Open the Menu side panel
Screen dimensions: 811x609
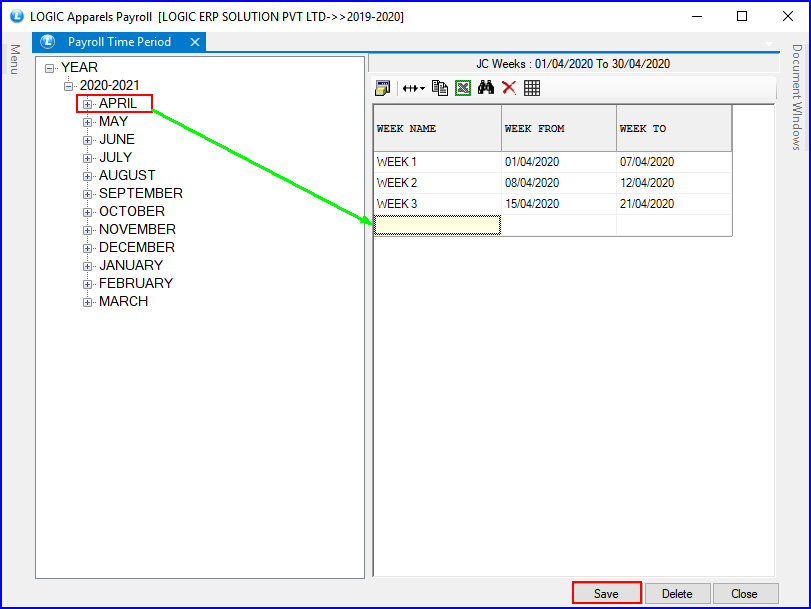(x=15, y=60)
